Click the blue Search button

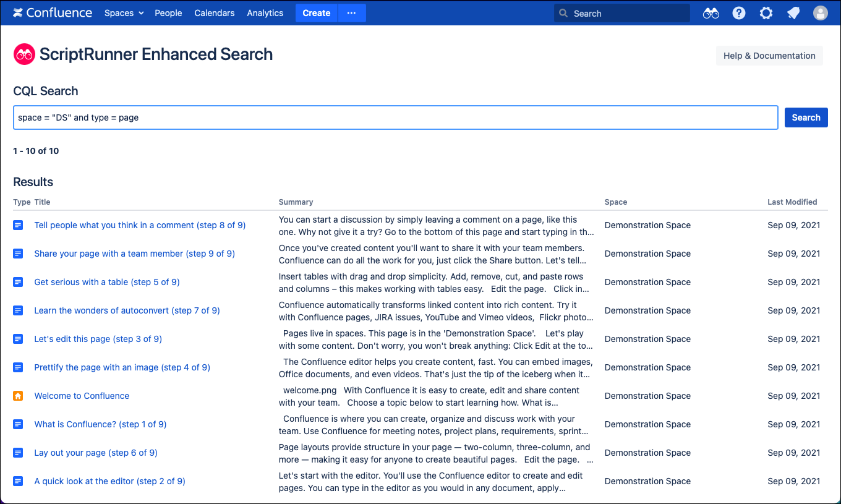[x=806, y=117]
